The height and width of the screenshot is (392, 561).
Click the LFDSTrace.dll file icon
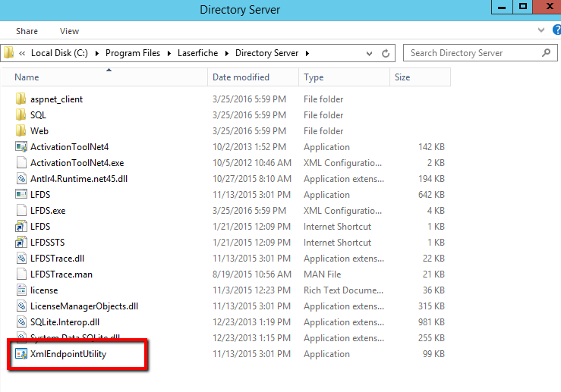click(x=21, y=259)
